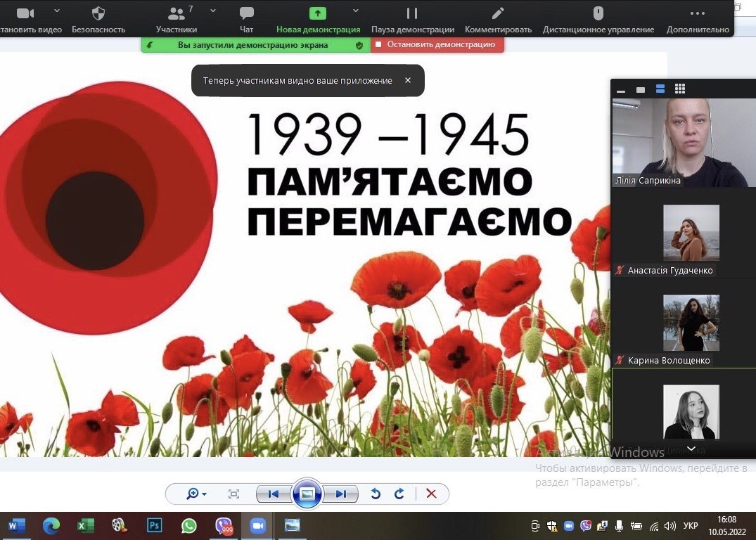Switch input language via УКР indicator
This screenshot has height=540, width=756.
(691, 526)
